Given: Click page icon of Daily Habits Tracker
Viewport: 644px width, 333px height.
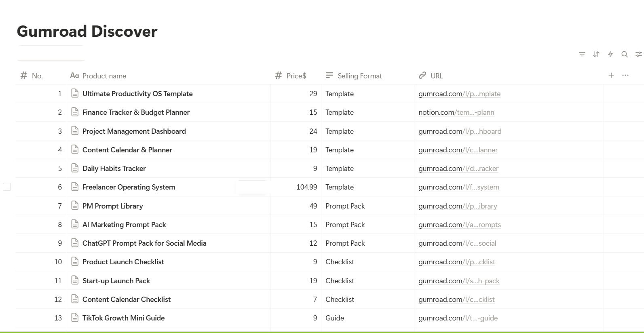Looking at the screenshot, I should (x=75, y=168).
